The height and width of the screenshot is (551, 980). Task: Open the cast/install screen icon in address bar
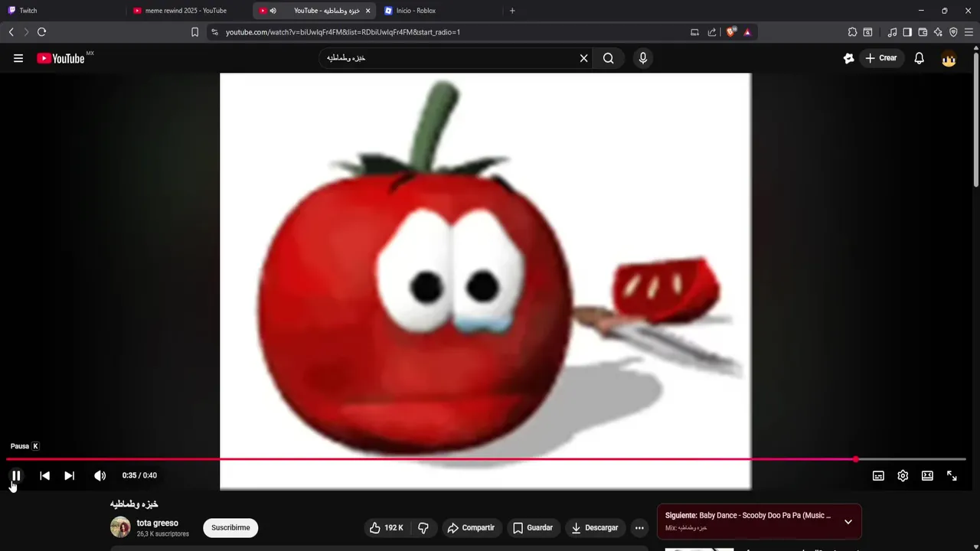(x=694, y=32)
